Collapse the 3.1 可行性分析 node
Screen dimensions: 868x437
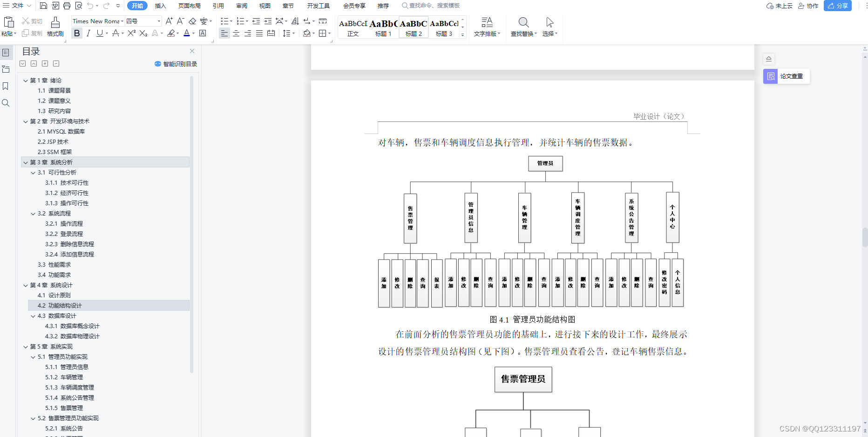pos(33,173)
